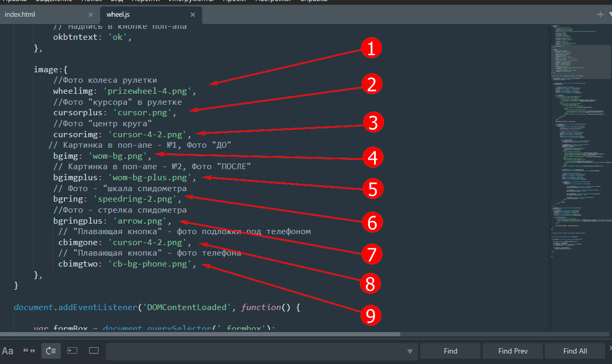Click the 'arrow.png' string value

140,221
